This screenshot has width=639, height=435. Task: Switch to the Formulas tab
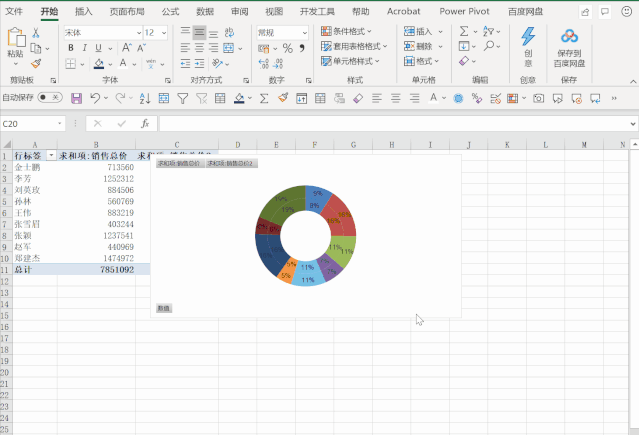[x=170, y=11]
